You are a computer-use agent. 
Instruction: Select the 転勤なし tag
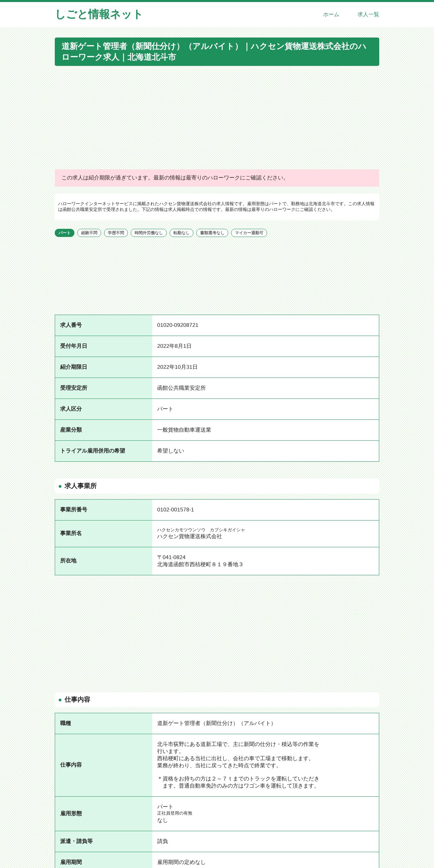click(x=182, y=233)
